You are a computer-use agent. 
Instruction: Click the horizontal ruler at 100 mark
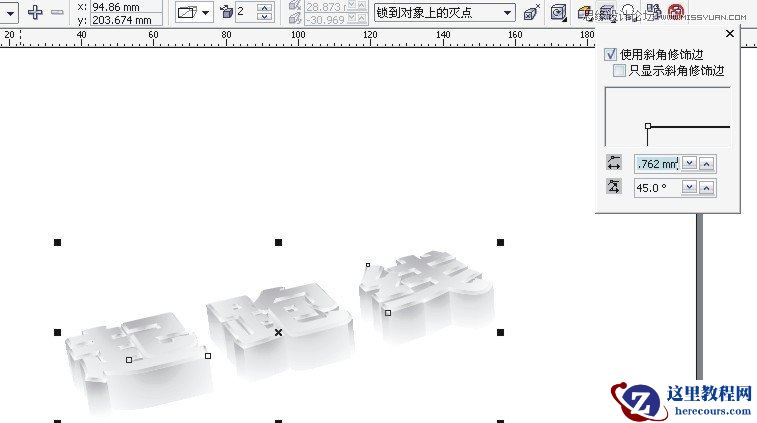[x=298, y=35]
